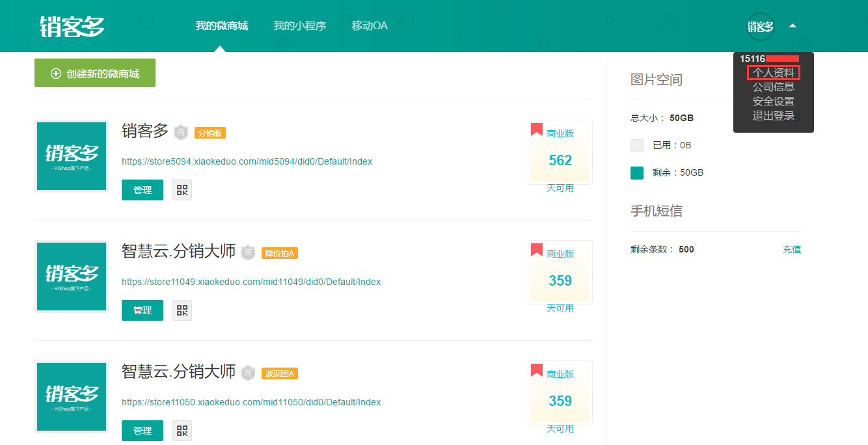The image size is (868, 445).
Task: Click the bookmark icon on the 562-day card
Action: tap(537, 129)
